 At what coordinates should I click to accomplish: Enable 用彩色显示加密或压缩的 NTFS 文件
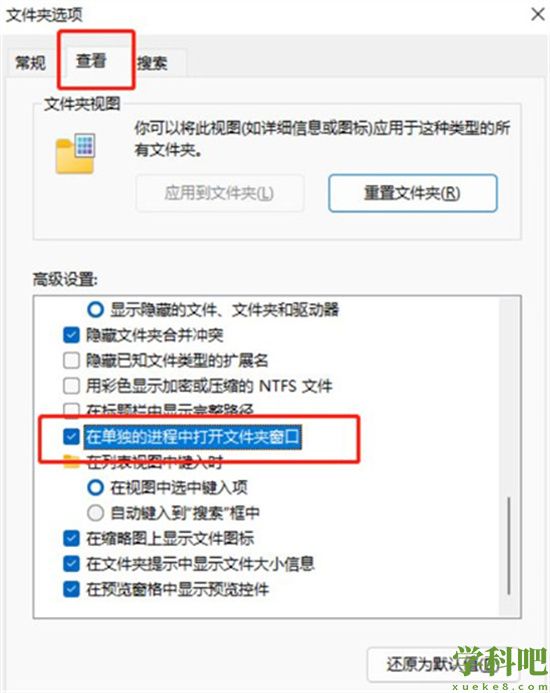point(71,385)
